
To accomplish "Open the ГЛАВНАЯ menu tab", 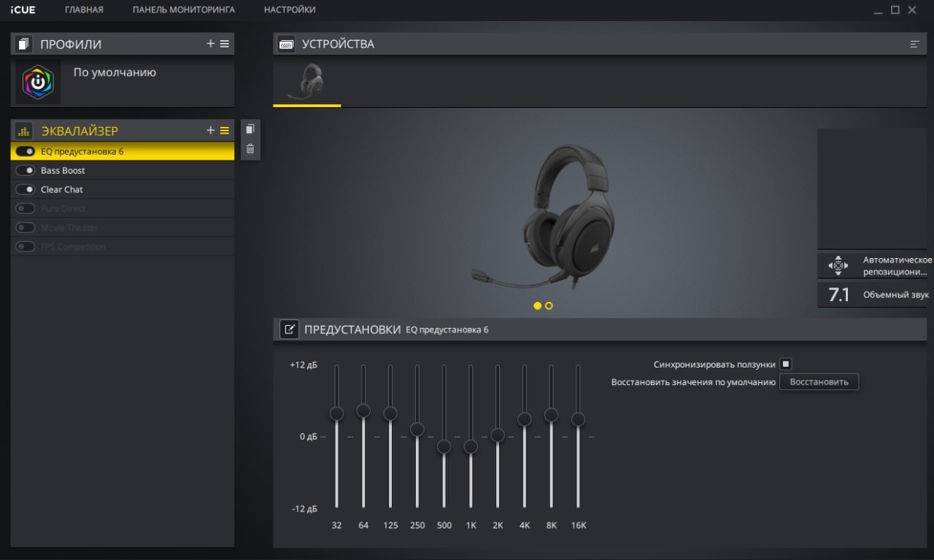I will (x=84, y=9).
